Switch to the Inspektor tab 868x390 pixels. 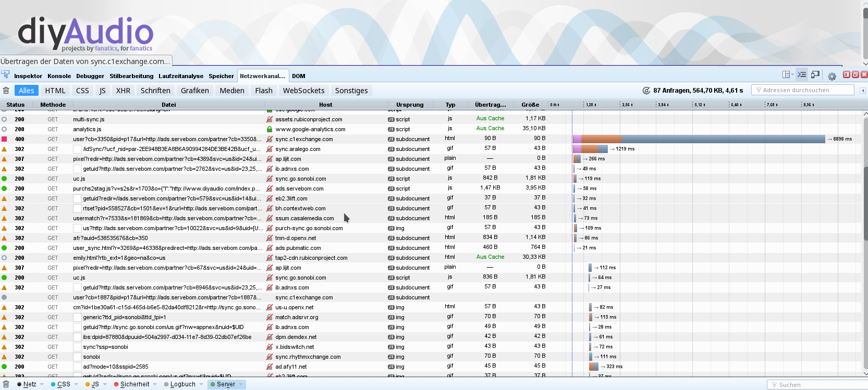28,76
